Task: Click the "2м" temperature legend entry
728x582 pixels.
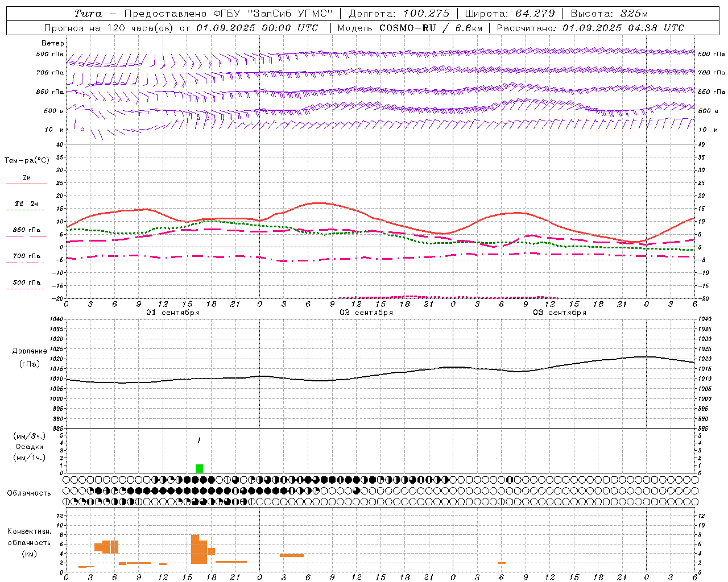Action: (x=27, y=178)
